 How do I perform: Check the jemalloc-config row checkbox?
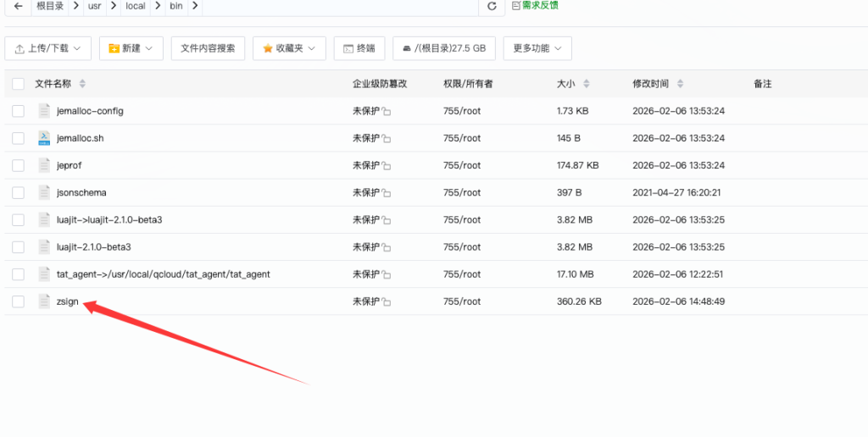[x=19, y=111]
